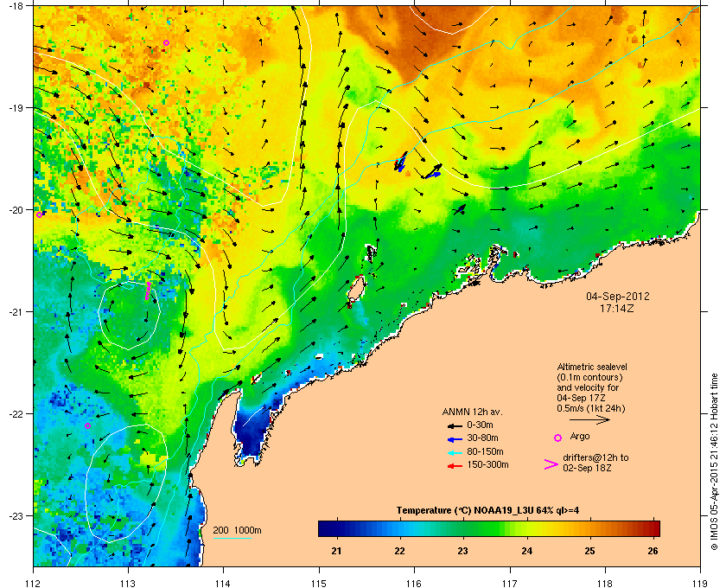Click the colorbar tick label 25
726x588 pixels.
tap(589, 551)
